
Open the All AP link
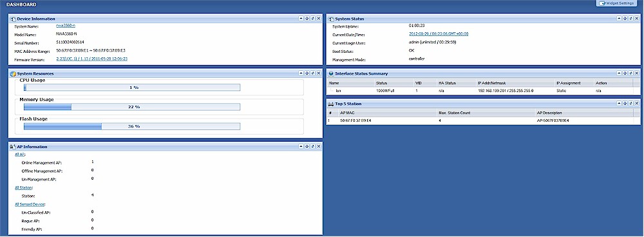(20, 155)
